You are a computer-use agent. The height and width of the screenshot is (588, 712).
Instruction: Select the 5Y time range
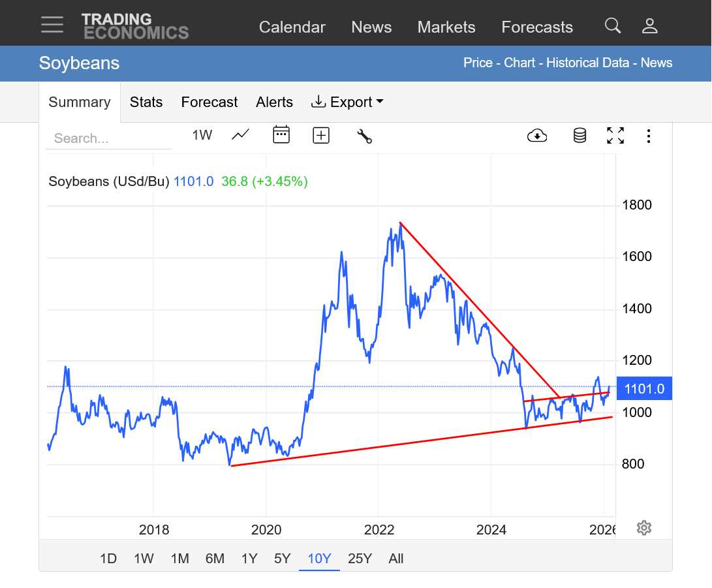coord(282,559)
